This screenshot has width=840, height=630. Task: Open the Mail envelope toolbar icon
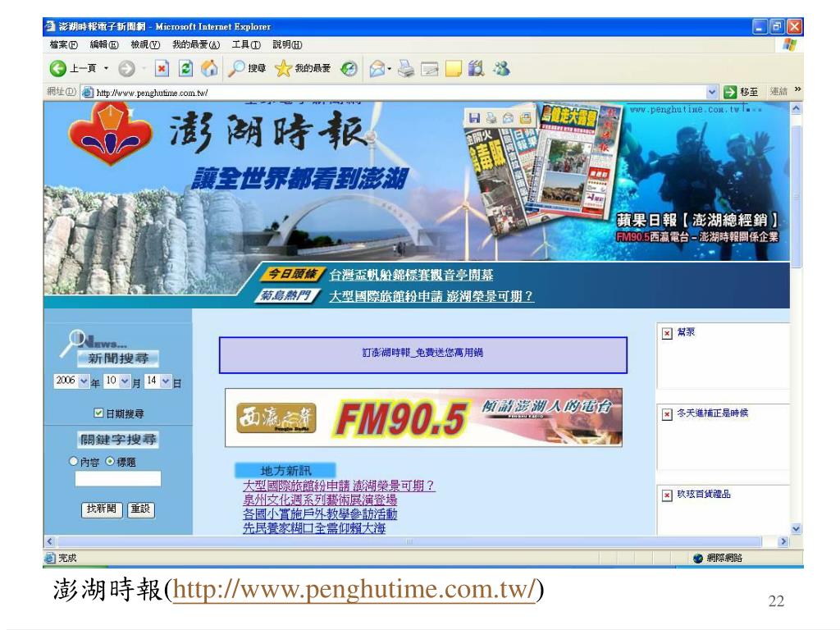(x=377, y=69)
